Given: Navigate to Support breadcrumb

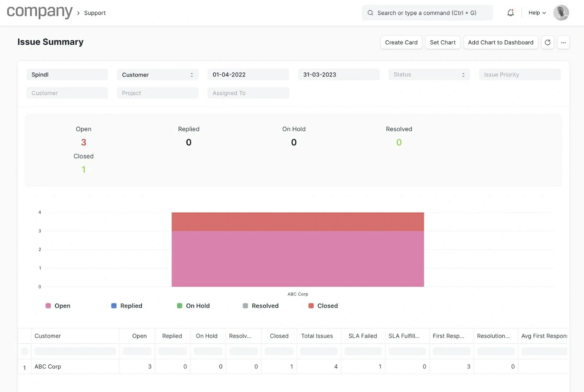Looking at the screenshot, I should click(95, 13).
